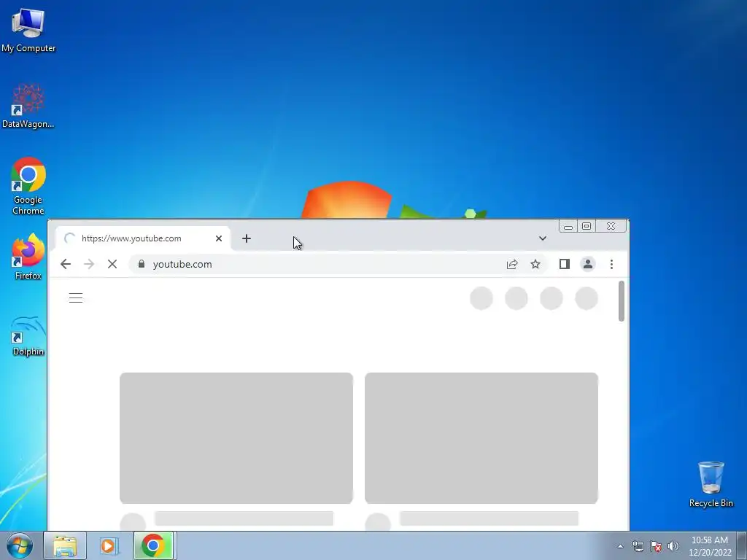
Task: Expand the tab search chevron
Action: [x=543, y=238]
